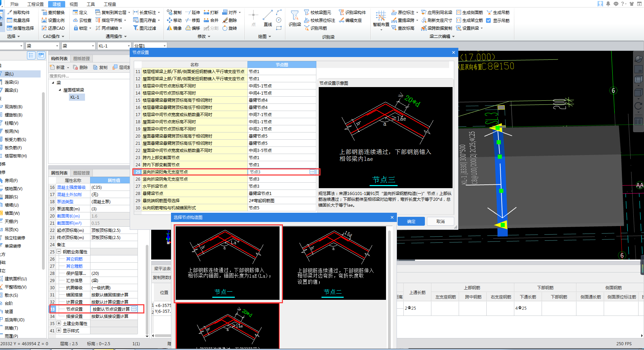Select 现浇板(B) in the left navigation

13,107
